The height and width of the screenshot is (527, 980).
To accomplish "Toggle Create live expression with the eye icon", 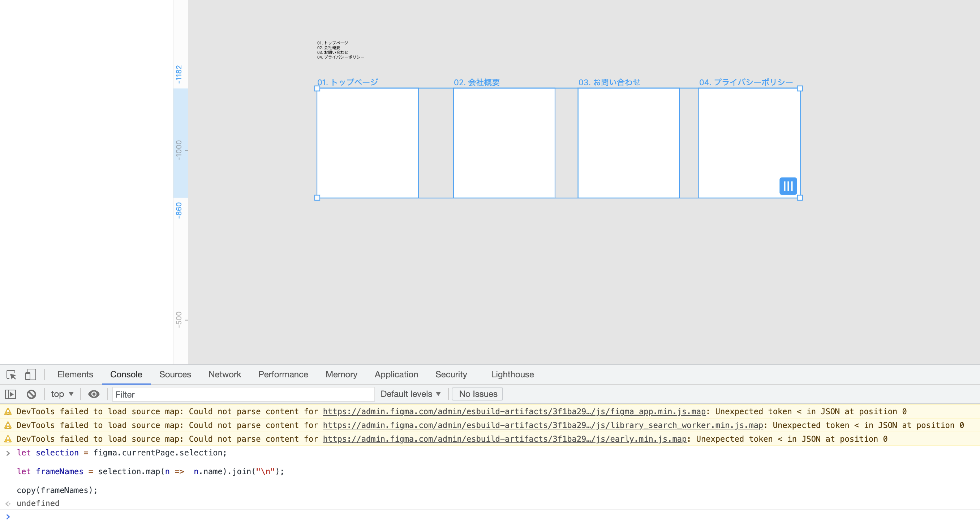I will (94, 394).
